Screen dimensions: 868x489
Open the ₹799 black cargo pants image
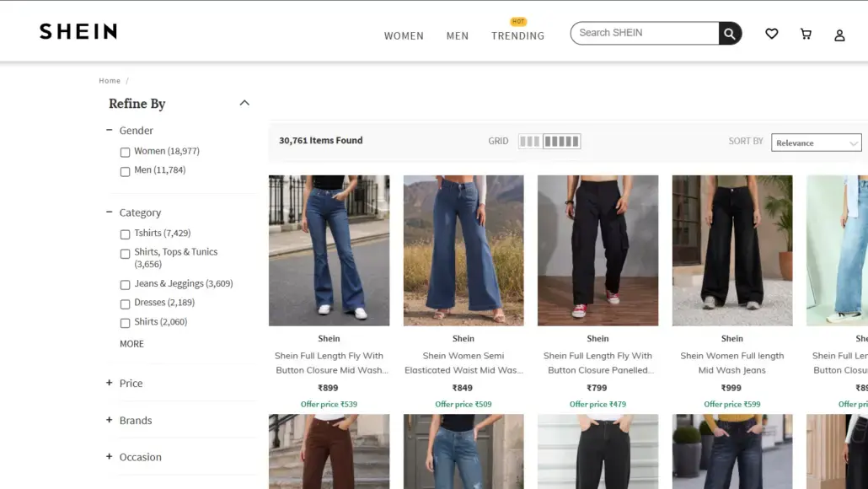[597, 250]
